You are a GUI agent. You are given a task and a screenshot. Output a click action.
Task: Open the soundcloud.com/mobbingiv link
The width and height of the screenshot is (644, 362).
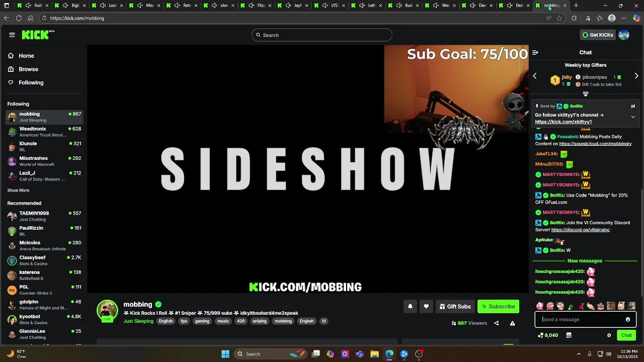[x=595, y=144]
